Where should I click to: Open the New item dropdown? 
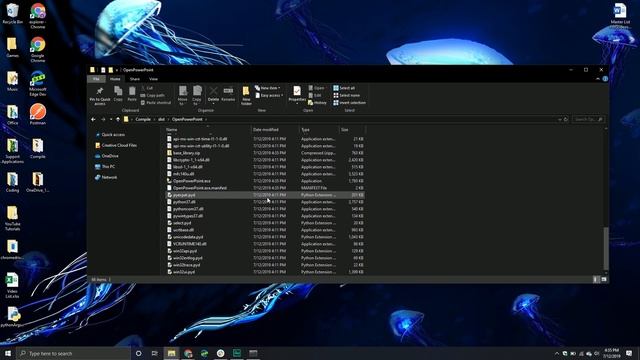tap(267, 88)
